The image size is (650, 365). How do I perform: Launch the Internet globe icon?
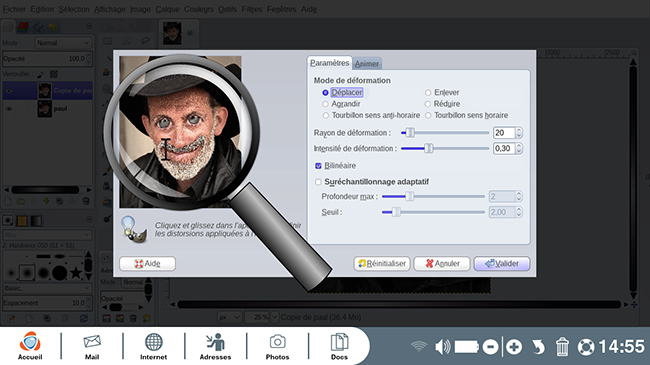point(153,346)
